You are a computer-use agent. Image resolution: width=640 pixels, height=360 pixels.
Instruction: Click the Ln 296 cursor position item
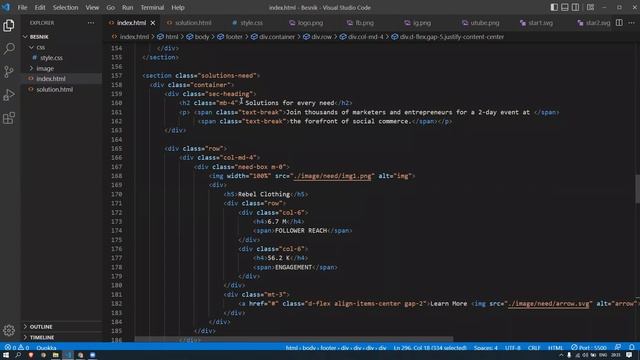point(430,348)
